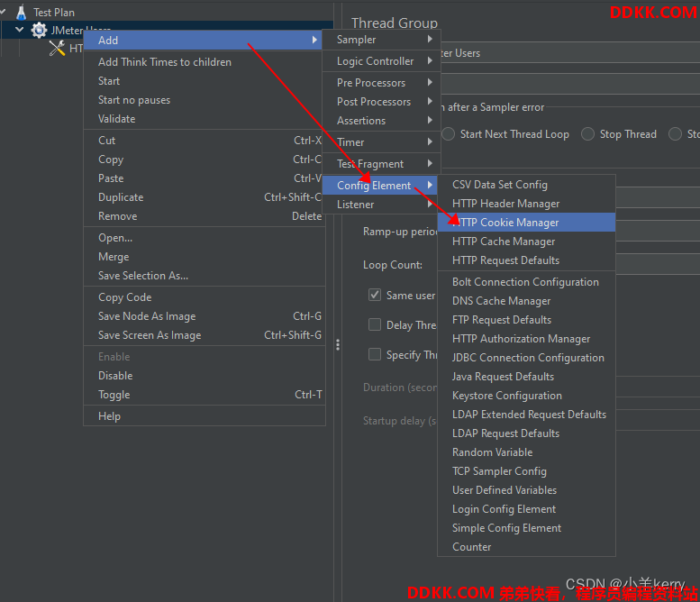700x602 pixels.
Task: Enable Specify Thread lifetime checkbox
Action: pyautogui.click(x=375, y=354)
